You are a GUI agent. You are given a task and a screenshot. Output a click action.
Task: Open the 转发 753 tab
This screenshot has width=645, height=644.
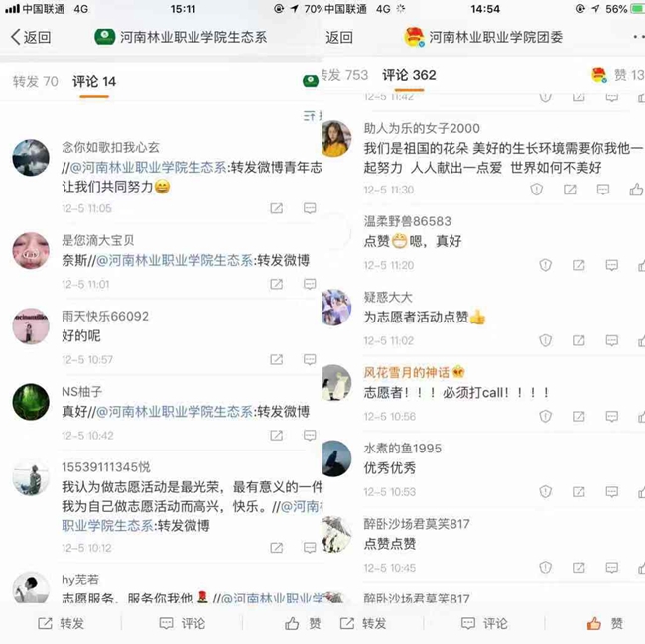point(344,75)
